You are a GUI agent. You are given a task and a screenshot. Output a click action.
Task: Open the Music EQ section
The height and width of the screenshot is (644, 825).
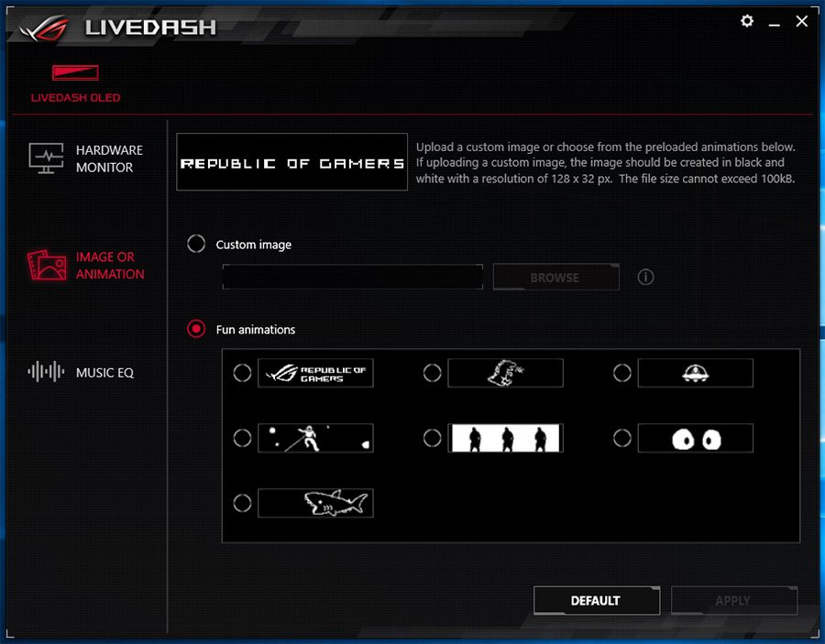pyautogui.click(x=81, y=372)
